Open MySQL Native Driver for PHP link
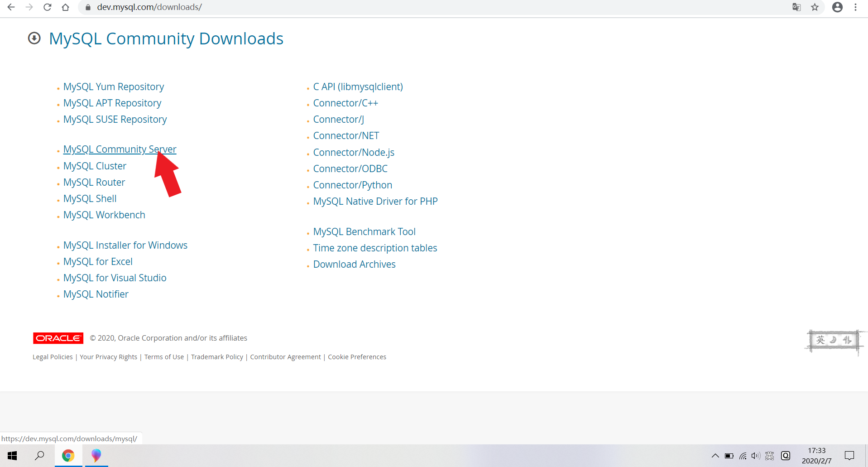The image size is (868, 467). [375, 201]
